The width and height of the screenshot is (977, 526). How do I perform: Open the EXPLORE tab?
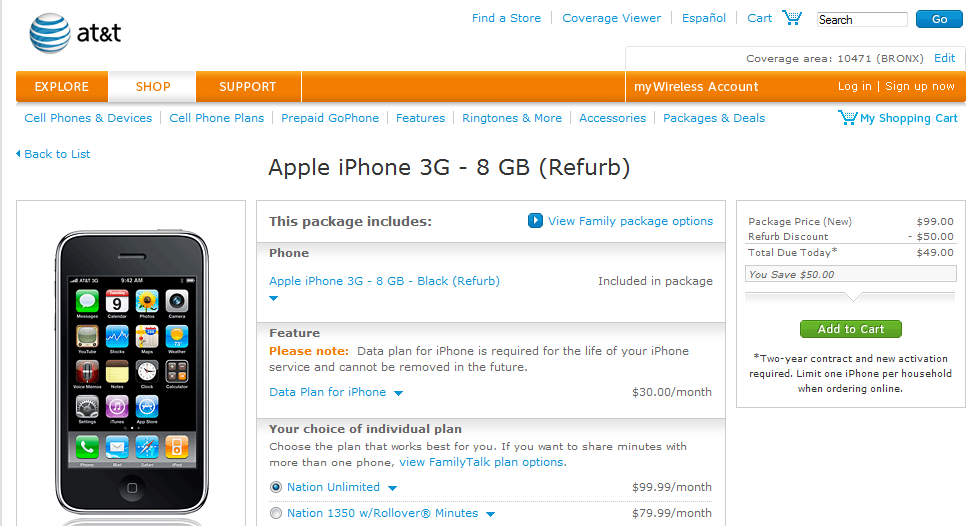tap(62, 87)
